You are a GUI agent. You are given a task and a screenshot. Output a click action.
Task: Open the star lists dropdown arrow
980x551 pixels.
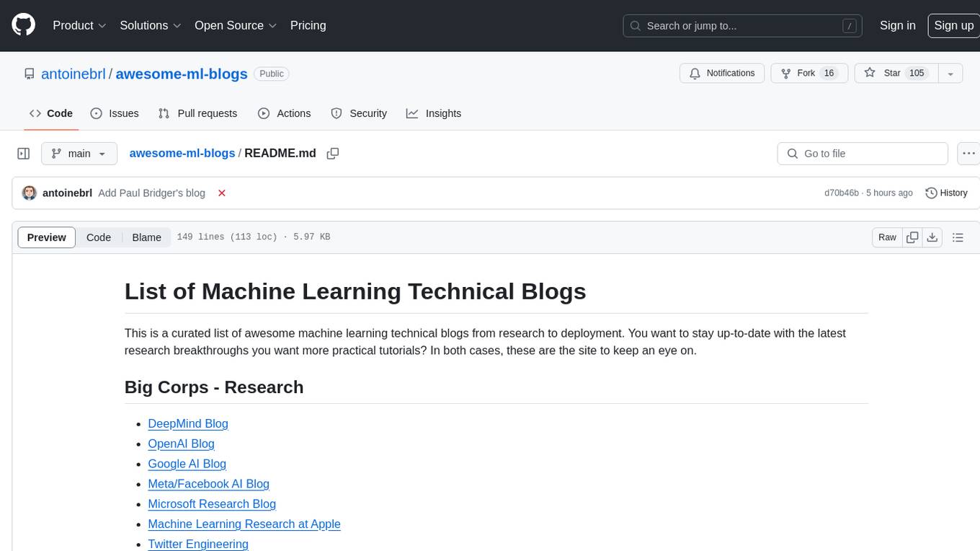950,74
